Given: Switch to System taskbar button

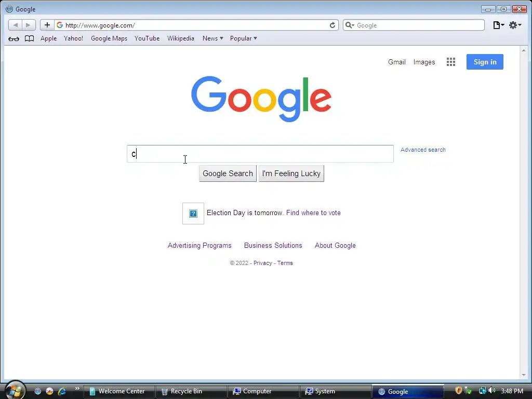Looking at the screenshot, I should 335,391.
